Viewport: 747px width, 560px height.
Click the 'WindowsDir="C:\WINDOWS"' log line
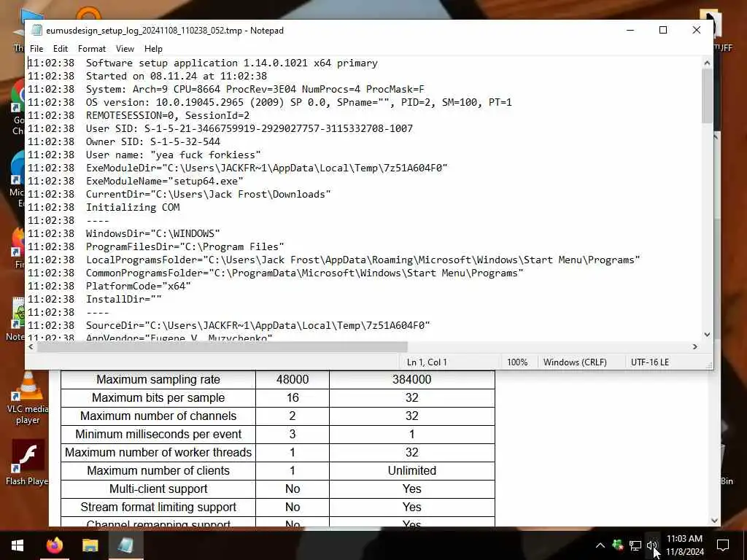(153, 233)
